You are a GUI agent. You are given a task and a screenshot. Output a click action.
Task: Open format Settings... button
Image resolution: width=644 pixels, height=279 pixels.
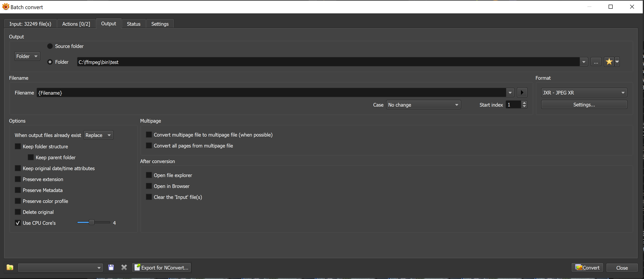[584, 105]
